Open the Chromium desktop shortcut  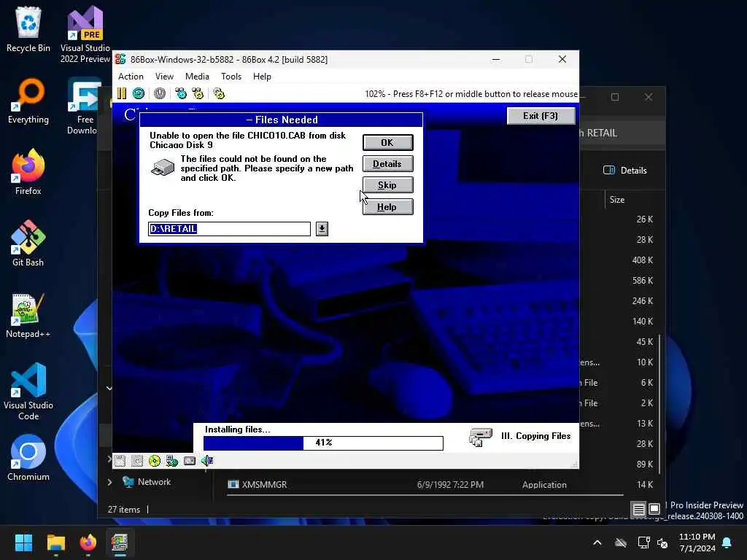pos(28,458)
